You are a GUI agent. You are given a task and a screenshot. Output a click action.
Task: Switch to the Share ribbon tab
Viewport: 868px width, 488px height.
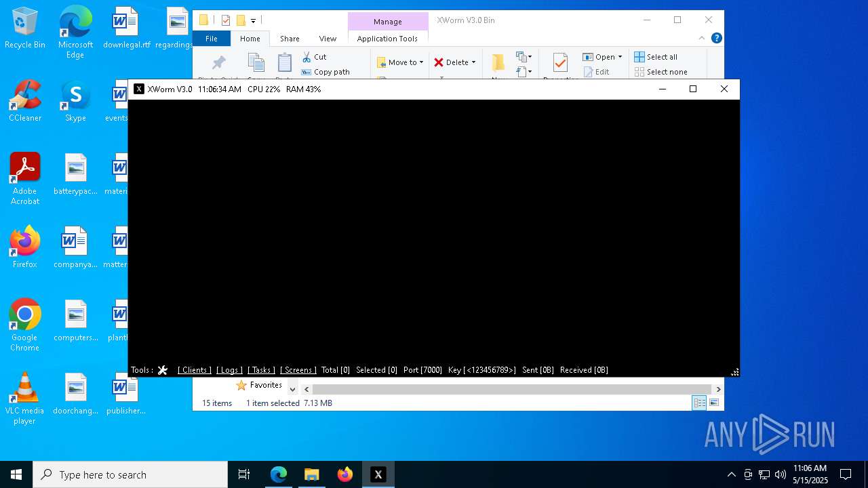(290, 39)
